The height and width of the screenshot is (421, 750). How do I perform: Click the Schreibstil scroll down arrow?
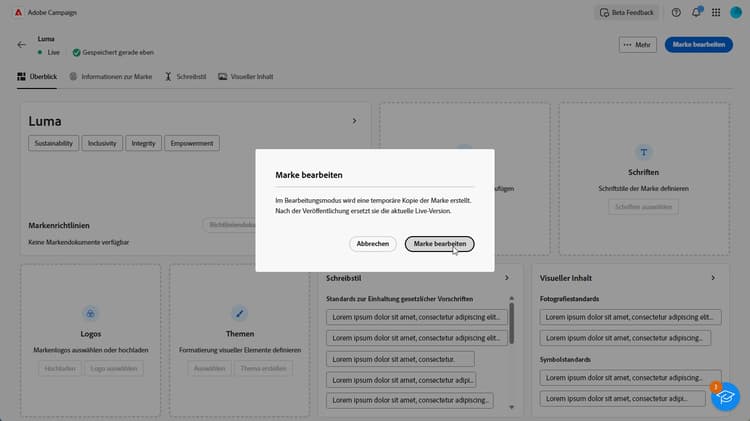512,407
